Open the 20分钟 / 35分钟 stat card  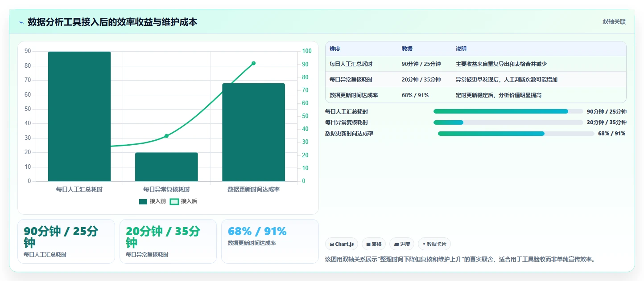coord(168,241)
